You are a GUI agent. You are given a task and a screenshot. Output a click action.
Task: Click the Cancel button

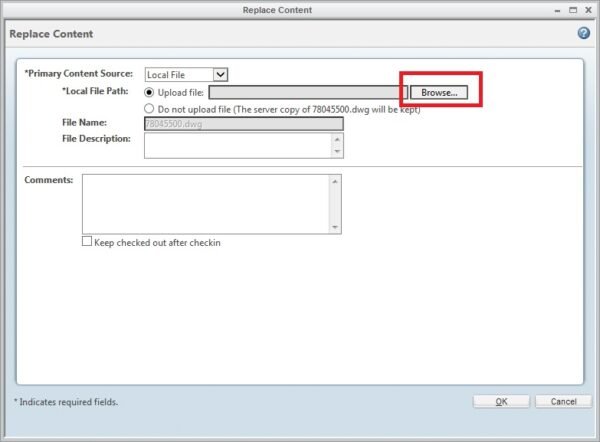pos(563,401)
